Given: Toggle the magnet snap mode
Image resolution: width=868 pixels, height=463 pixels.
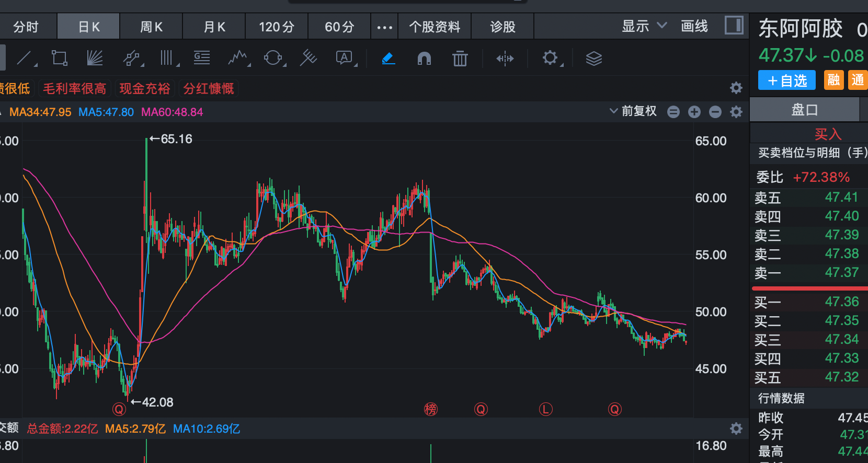Looking at the screenshot, I should point(424,58).
